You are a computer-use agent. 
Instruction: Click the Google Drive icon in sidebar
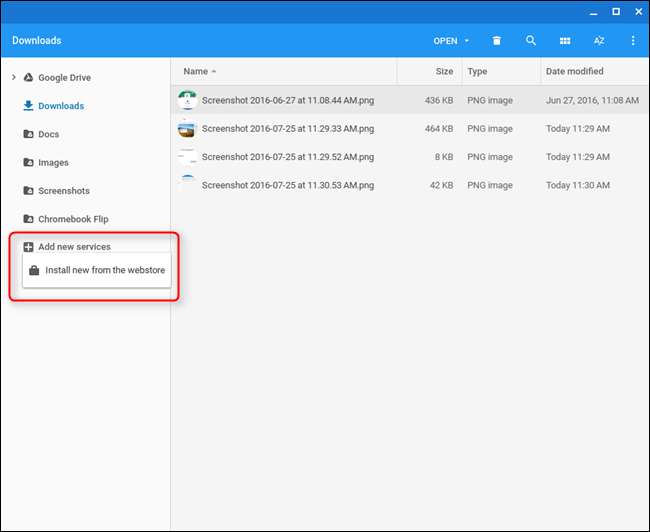tap(28, 77)
